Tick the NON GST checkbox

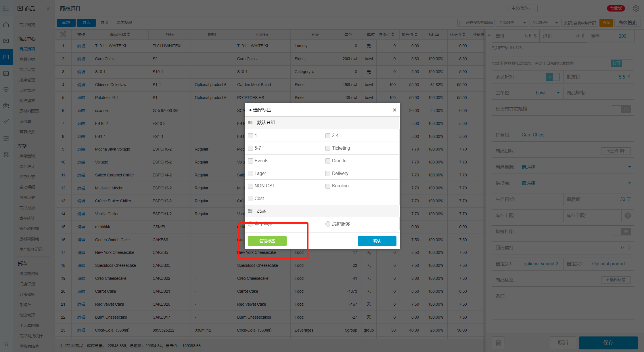250,186
